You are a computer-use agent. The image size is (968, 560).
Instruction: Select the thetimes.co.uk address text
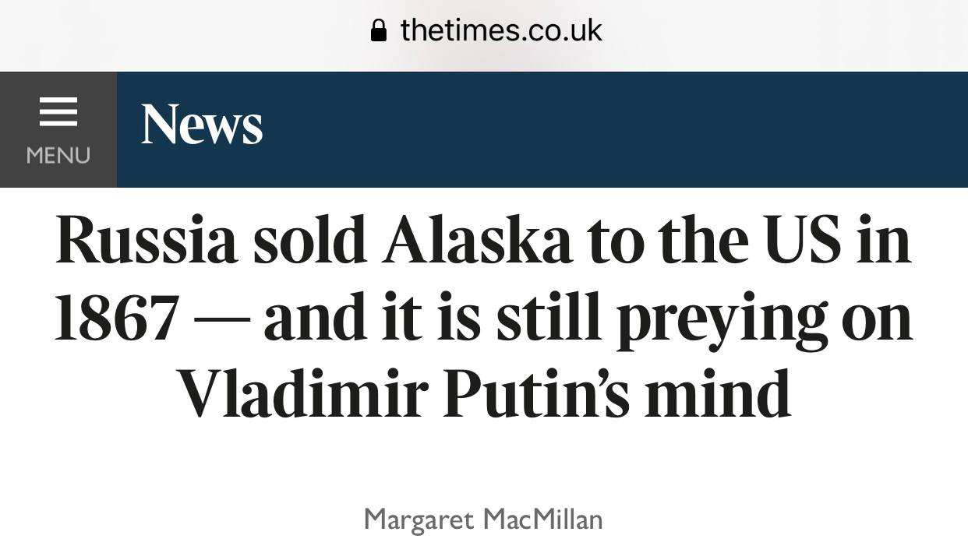tap(500, 31)
